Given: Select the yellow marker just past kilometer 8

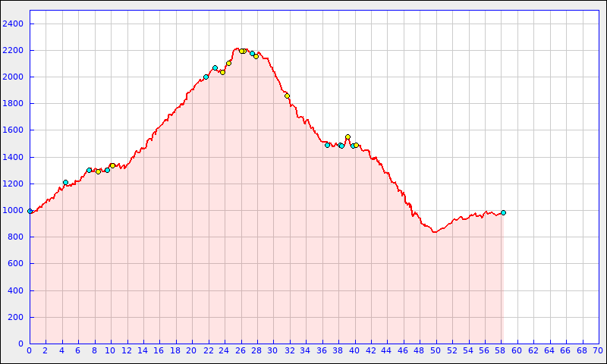Looking at the screenshot, I should 98,171.
